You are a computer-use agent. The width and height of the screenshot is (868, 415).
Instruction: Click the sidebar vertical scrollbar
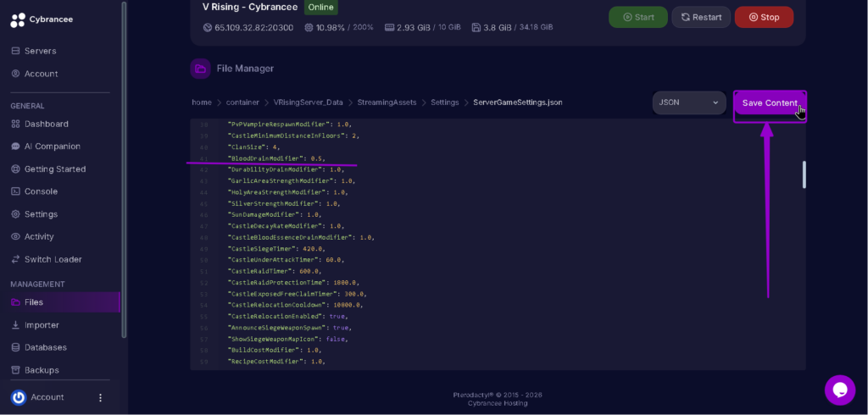(124, 169)
